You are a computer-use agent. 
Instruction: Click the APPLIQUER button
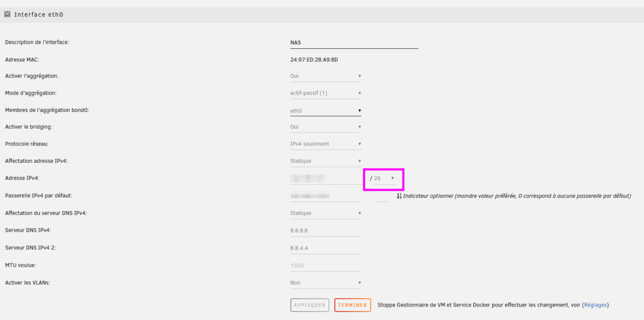310,305
